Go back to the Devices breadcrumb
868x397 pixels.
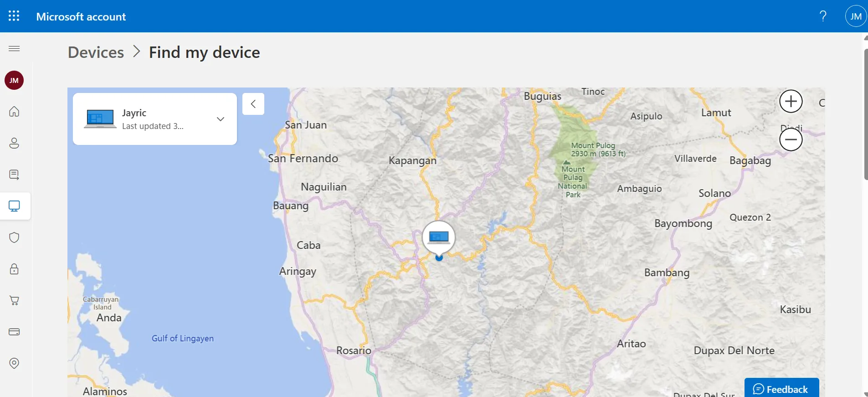(x=96, y=52)
